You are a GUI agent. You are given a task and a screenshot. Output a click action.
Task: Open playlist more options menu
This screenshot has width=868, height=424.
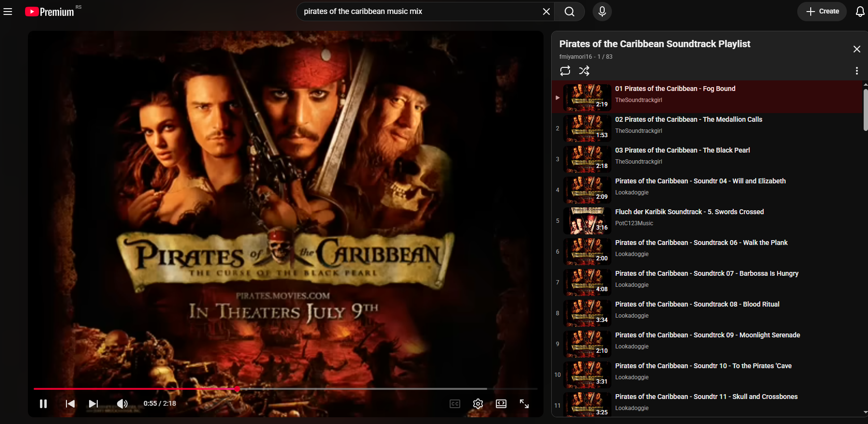857,71
